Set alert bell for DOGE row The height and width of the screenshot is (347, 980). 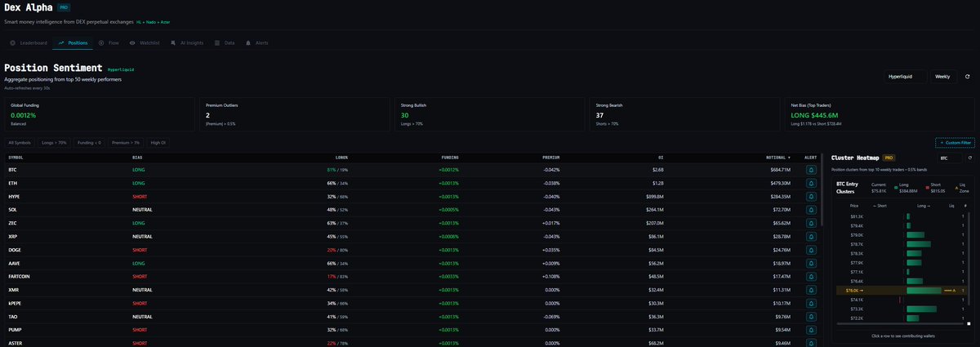click(x=811, y=250)
